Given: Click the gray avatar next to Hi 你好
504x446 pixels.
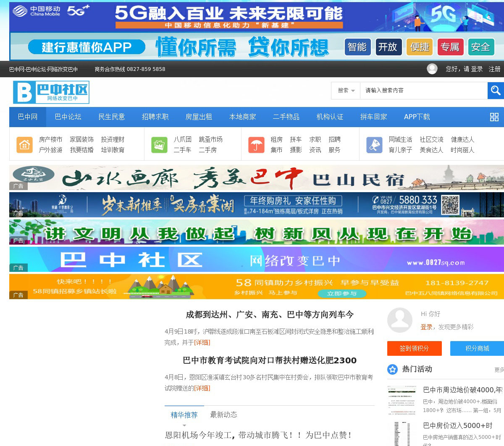Looking at the screenshot, I should (400, 320).
